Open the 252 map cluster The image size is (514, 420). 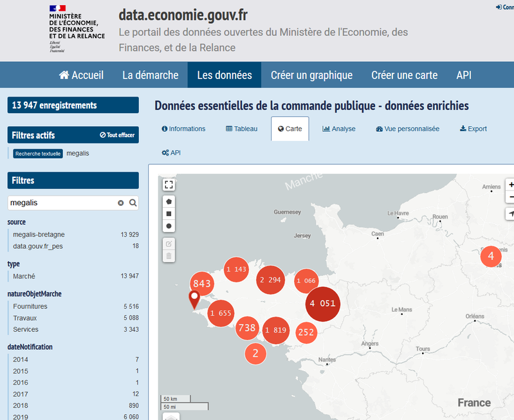click(x=306, y=333)
